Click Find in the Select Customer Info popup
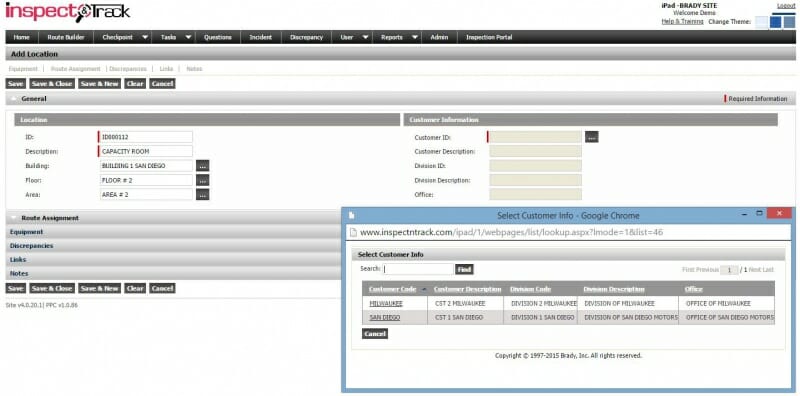 click(464, 269)
